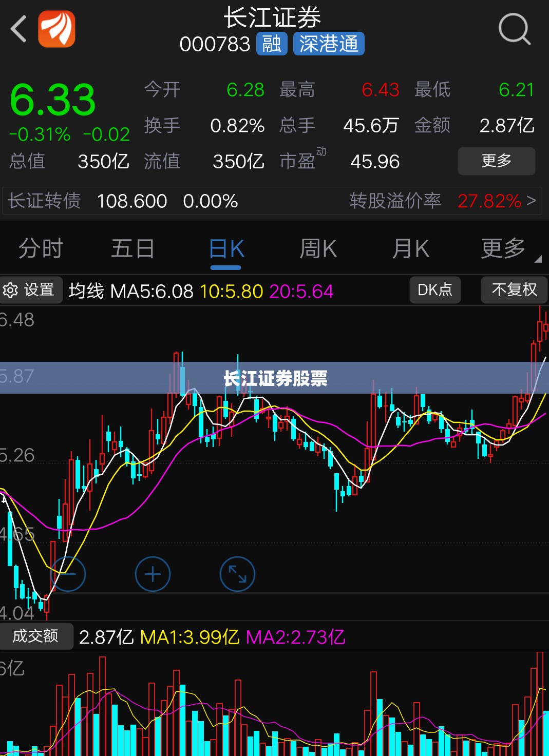The image size is (549, 756).
Task: Tap the MA5:6.08 value
Action: (152, 291)
